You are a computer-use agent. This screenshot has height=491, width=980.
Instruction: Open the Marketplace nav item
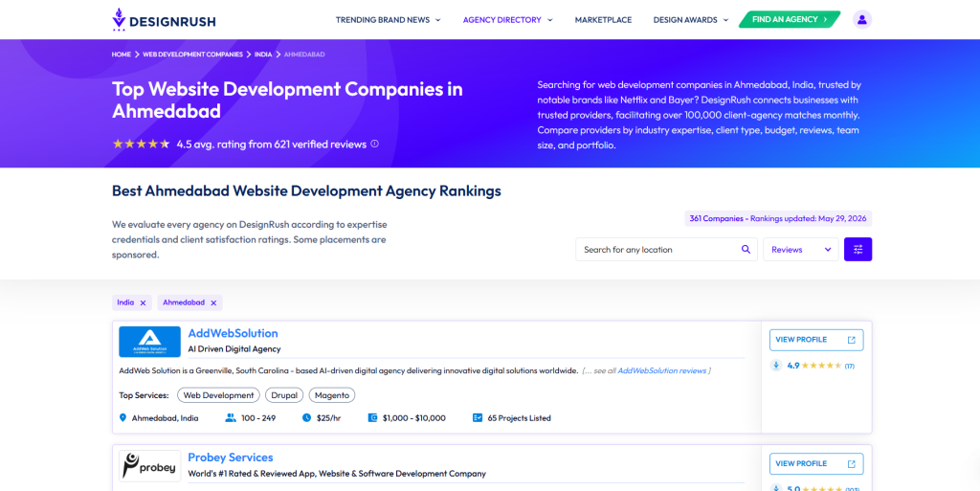(603, 20)
